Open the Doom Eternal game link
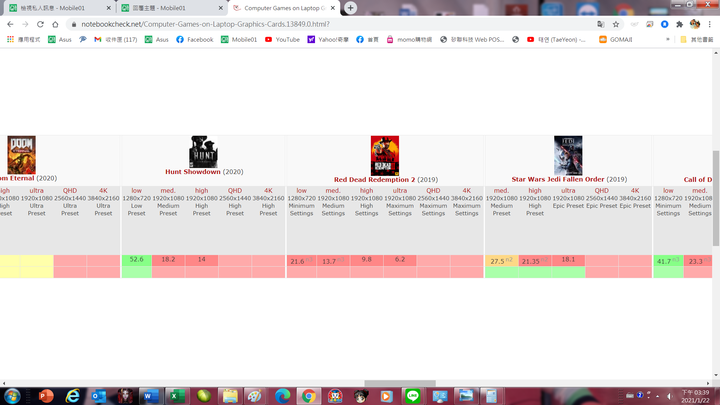This screenshot has height=405, width=720. 17,178
